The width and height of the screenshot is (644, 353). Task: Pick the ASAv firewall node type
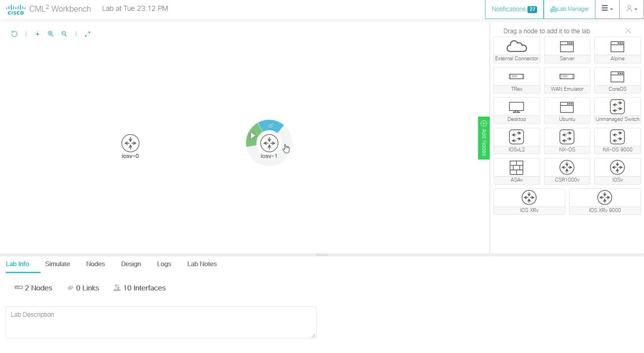tap(517, 171)
